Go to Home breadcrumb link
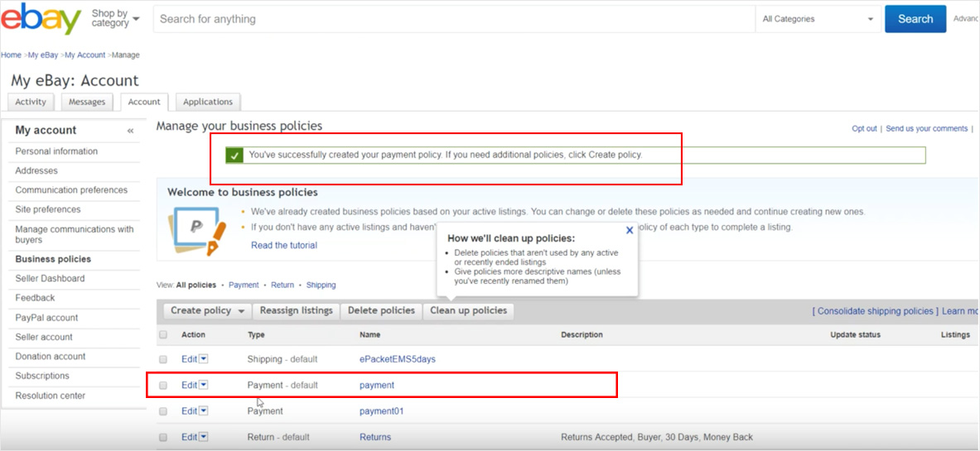Viewport: 980px width, 451px height. [11, 55]
